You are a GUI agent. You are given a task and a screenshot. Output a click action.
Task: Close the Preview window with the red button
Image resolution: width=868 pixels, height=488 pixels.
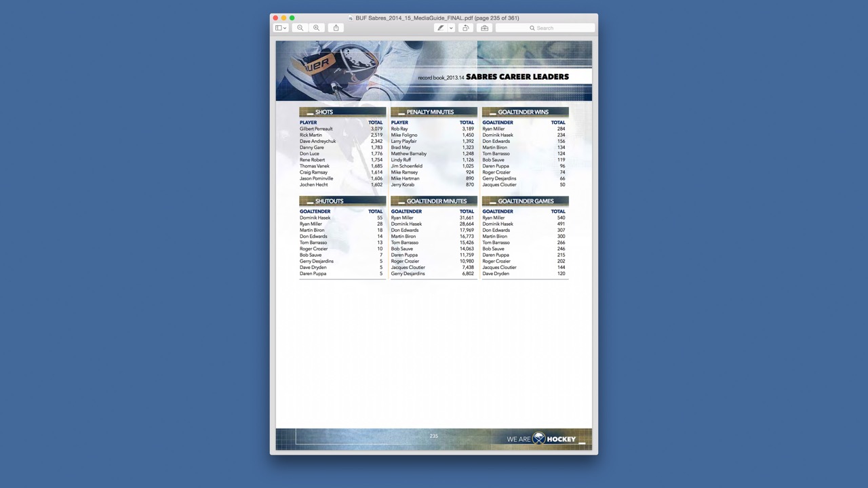tap(276, 18)
